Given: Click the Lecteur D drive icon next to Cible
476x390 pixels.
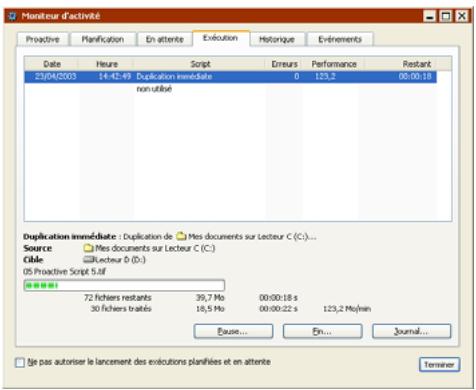Looking at the screenshot, I should point(88,259).
